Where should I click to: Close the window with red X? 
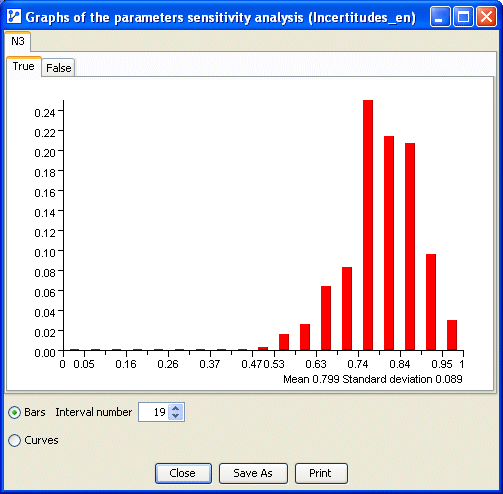tap(486, 17)
